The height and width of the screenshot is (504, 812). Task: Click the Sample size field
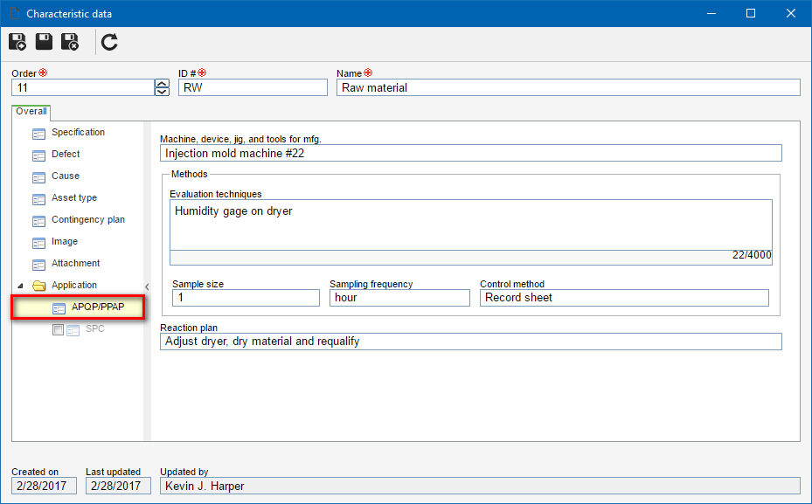246,298
